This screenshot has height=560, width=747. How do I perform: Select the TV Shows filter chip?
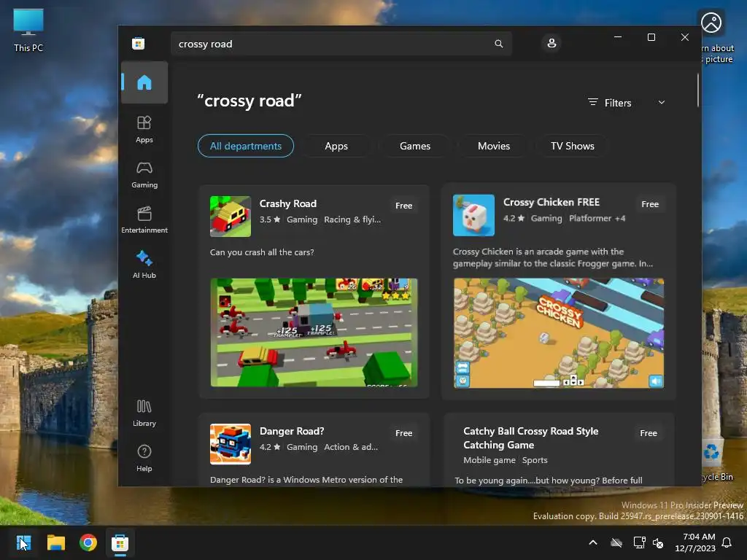572,146
